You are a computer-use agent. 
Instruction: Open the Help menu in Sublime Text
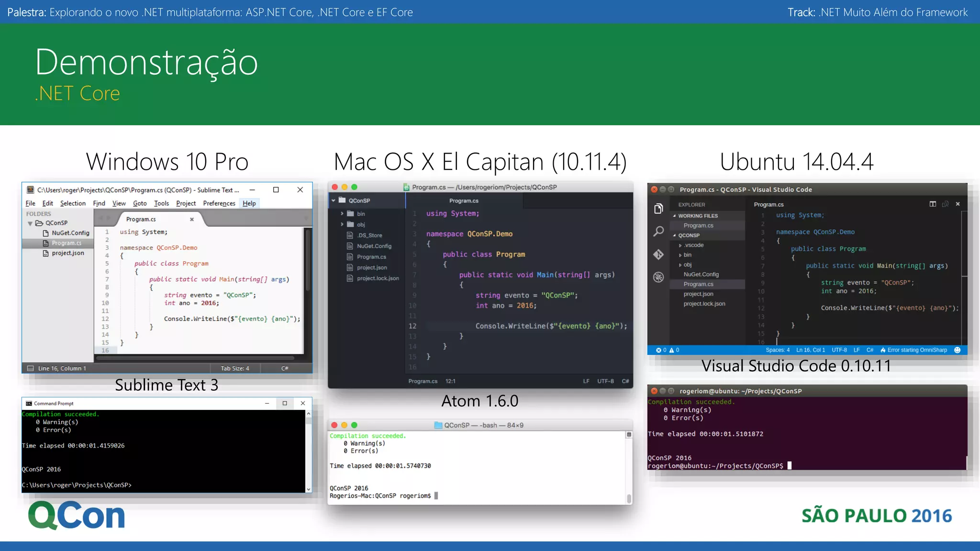click(249, 203)
